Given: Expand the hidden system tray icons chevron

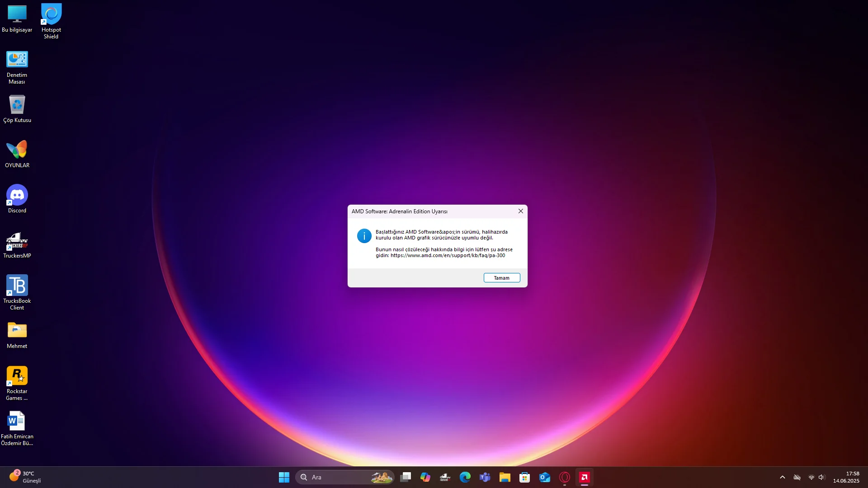Looking at the screenshot, I should click(783, 477).
